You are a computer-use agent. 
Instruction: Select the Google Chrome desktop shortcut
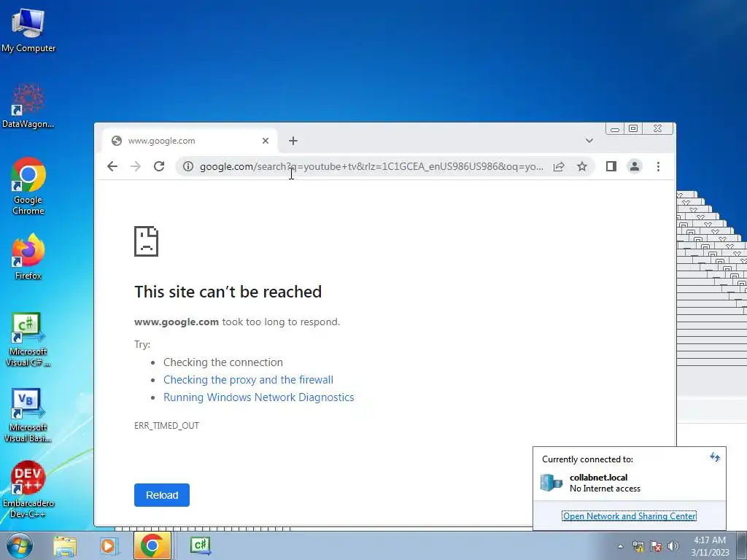pyautogui.click(x=28, y=186)
